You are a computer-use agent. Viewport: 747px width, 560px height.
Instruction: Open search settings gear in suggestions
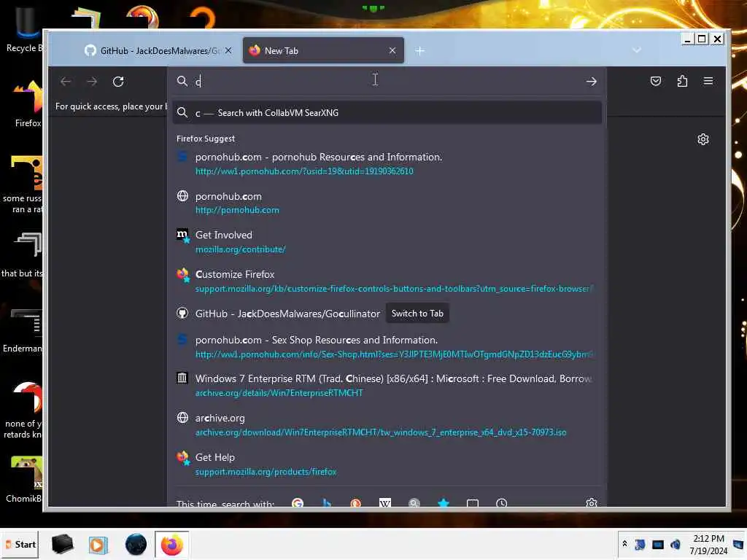(x=591, y=503)
